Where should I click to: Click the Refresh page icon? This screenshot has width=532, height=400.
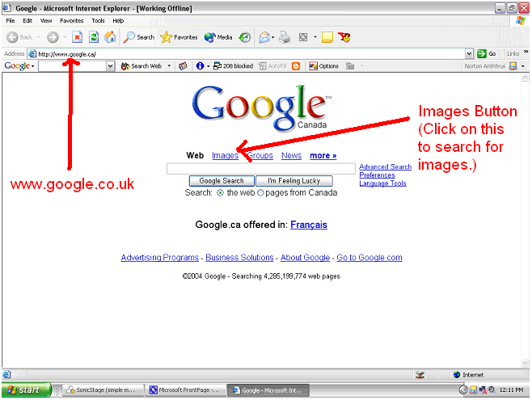94,37
